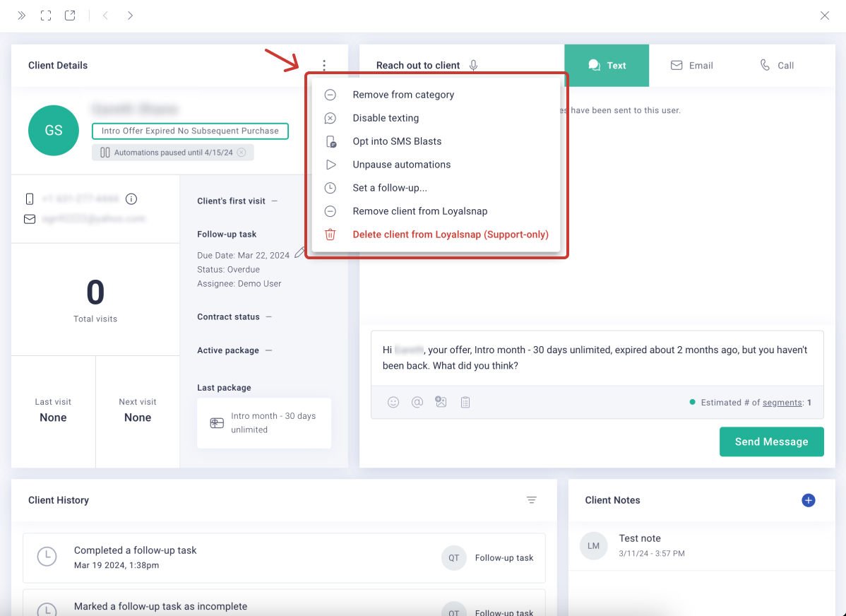
Task: Select Set a follow-up... menu option
Action: click(x=390, y=188)
